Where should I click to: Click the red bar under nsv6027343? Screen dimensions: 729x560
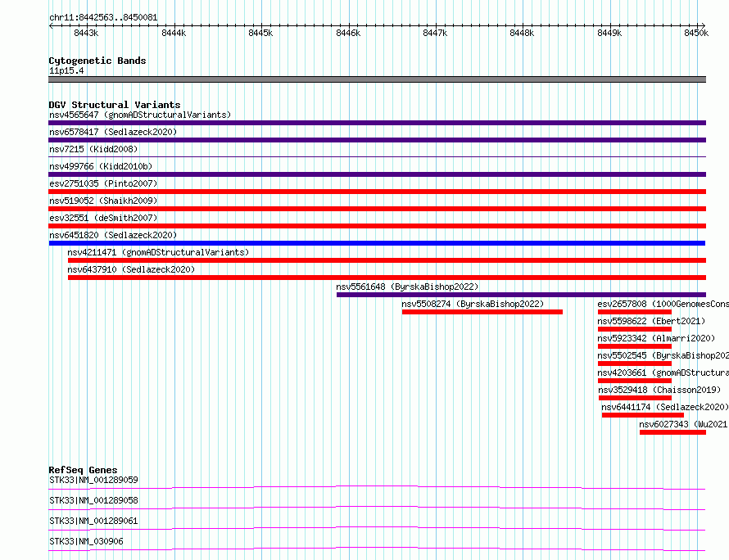672,432
